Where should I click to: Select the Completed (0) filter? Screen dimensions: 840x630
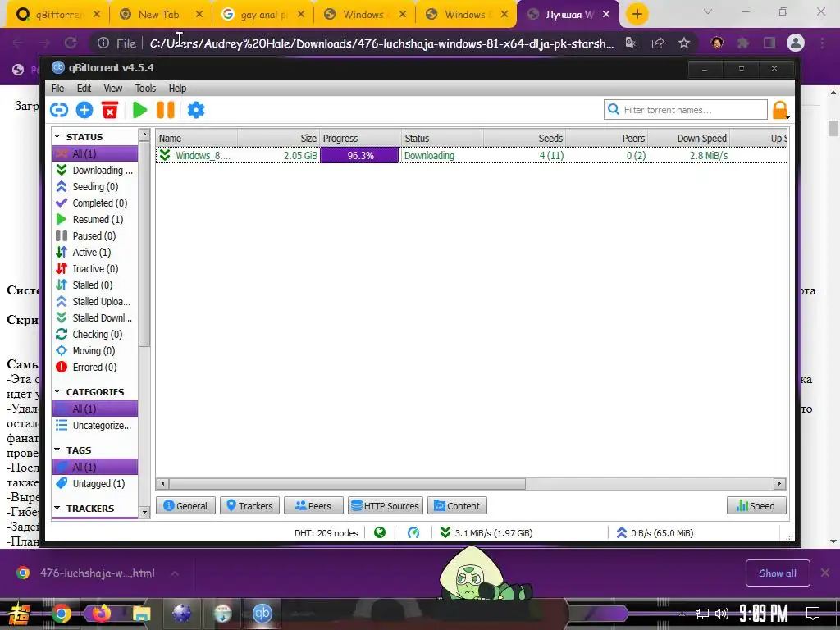click(x=95, y=203)
